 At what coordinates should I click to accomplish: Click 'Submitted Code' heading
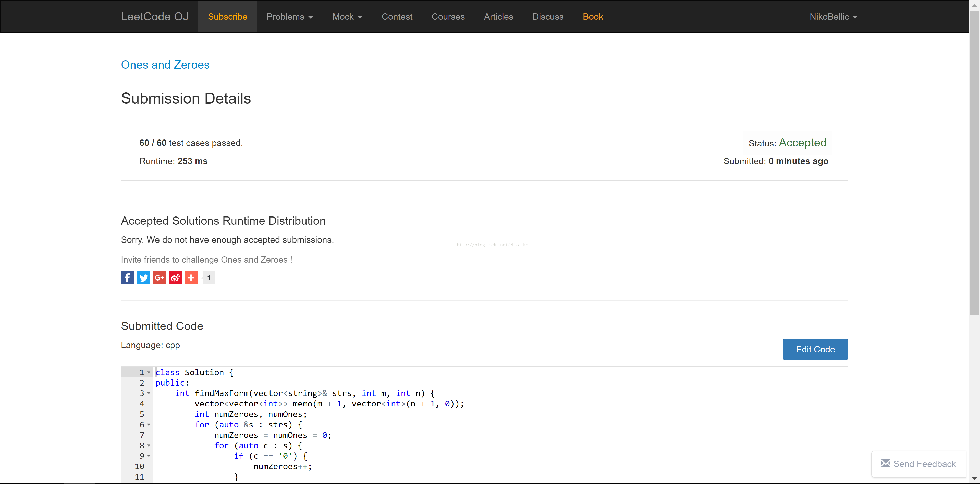tap(162, 326)
